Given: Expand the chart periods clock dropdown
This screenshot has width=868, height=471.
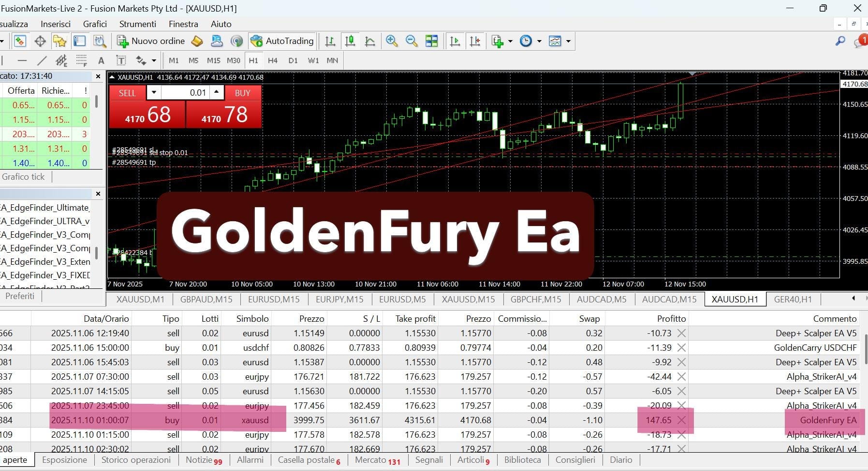Looking at the screenshot, I should (539, 41).
